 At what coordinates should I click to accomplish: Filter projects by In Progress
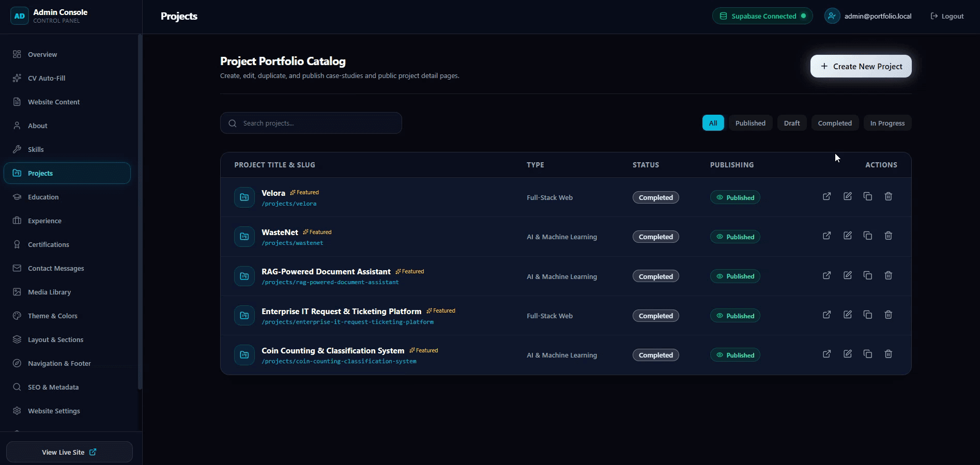point(887,123)
